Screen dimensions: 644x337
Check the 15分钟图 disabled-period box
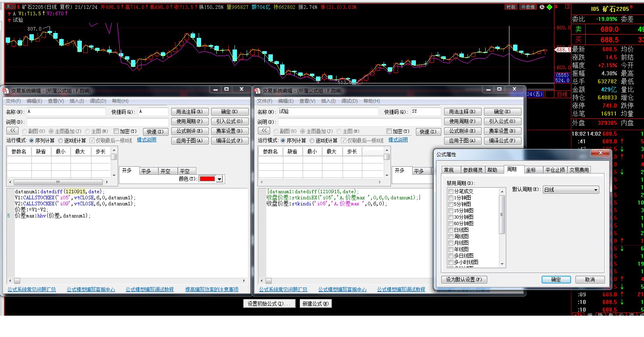click(x=451, y=211)
